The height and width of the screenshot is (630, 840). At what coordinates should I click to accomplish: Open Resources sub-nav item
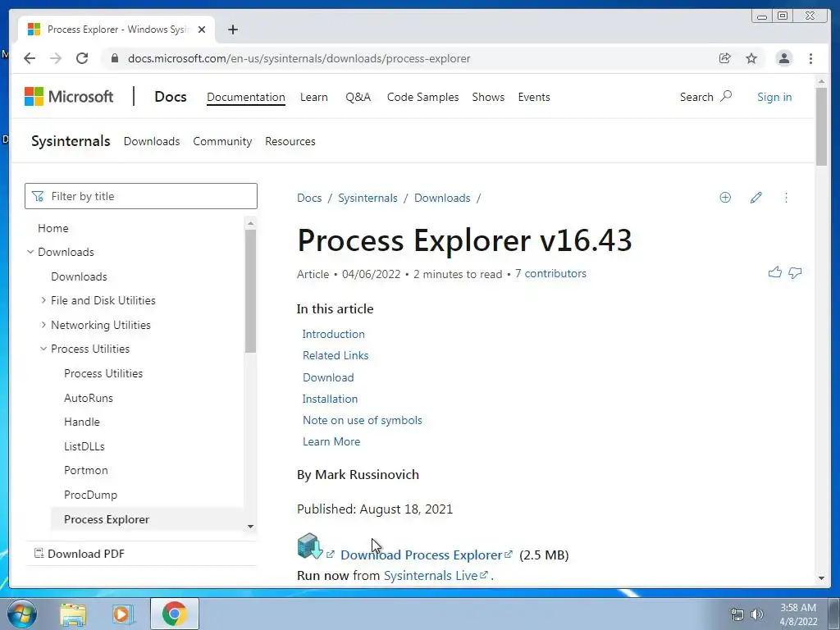pos(290,141)
